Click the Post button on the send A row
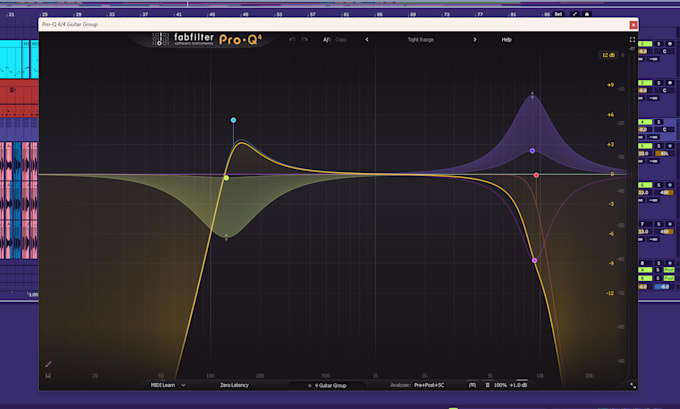680x409 pixels. [x=669, y=270]
